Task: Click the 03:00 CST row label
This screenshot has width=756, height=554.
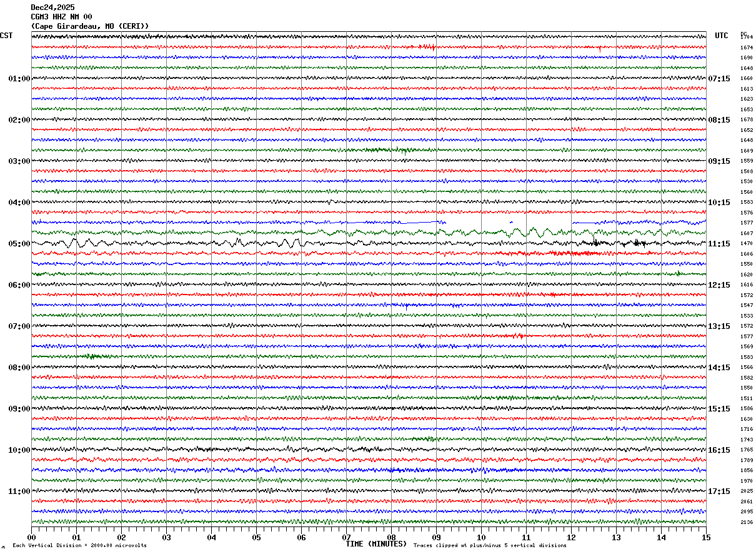Action: (19, 161)
